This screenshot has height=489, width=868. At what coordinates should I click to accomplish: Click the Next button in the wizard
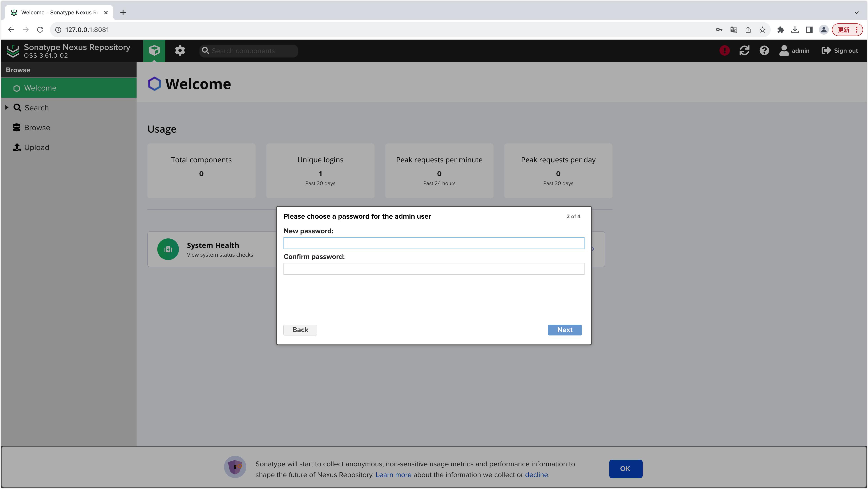[565, 330]
